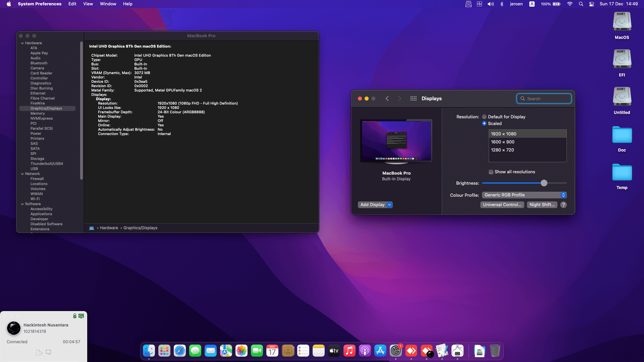Select the Scaled resolution option
The width and height of the screenshot is (644, 362).
(x=484, y=124)
